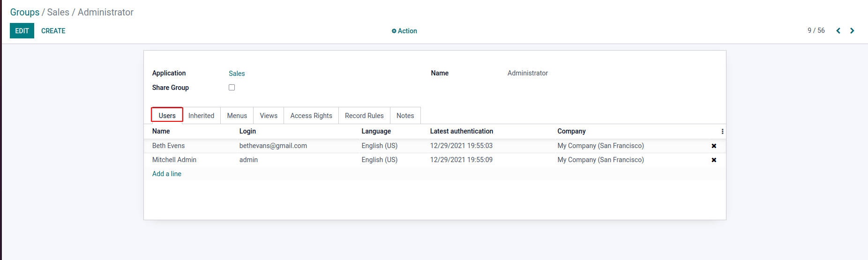Open the Action dropdown menu
The height and width of the screenshot is (260, 868).
404,31
